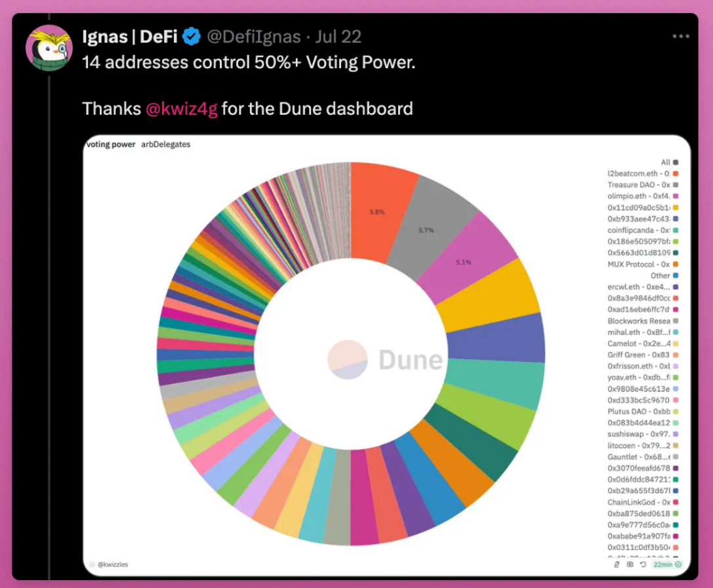Take a chart screenshot with the camera icon
The height and width of the screenshot is (588, 713).
(630, 564)
